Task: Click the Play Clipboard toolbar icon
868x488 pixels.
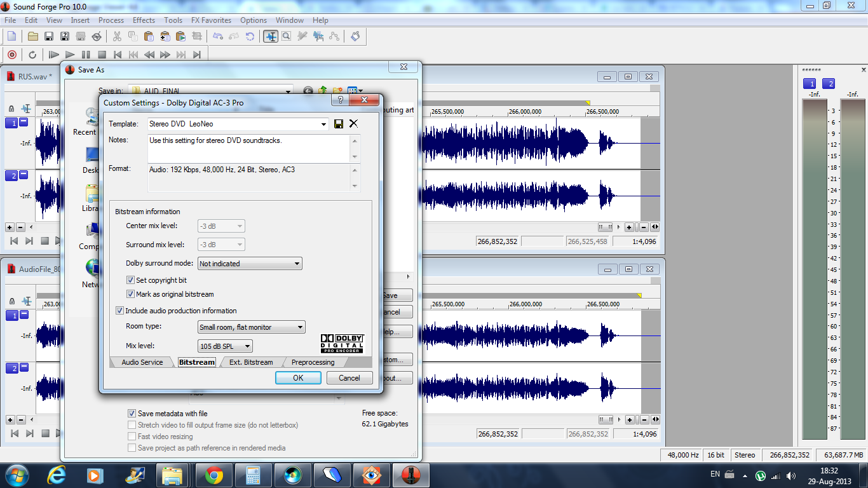Action: [x=181, y=36]
